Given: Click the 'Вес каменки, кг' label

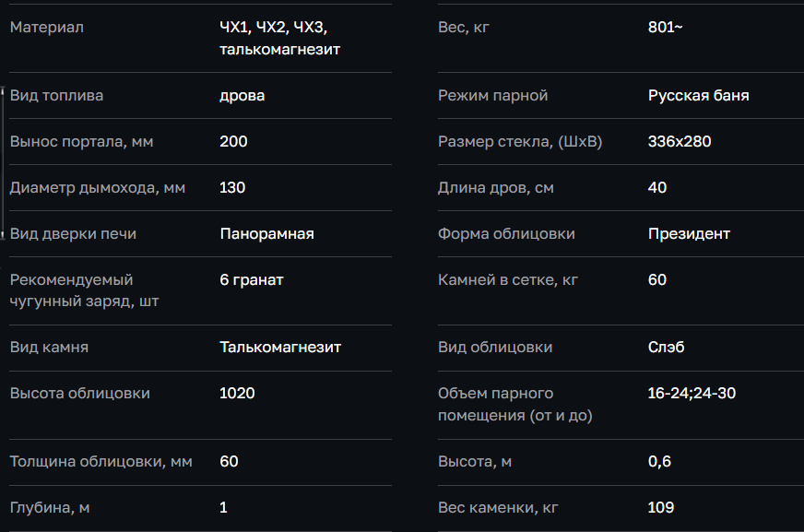Looking at the screenshot, I should pos(498,508).
